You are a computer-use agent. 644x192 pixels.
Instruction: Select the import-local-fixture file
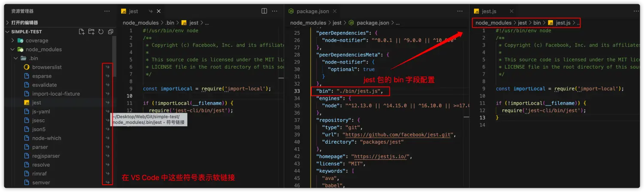coord(56,94)
